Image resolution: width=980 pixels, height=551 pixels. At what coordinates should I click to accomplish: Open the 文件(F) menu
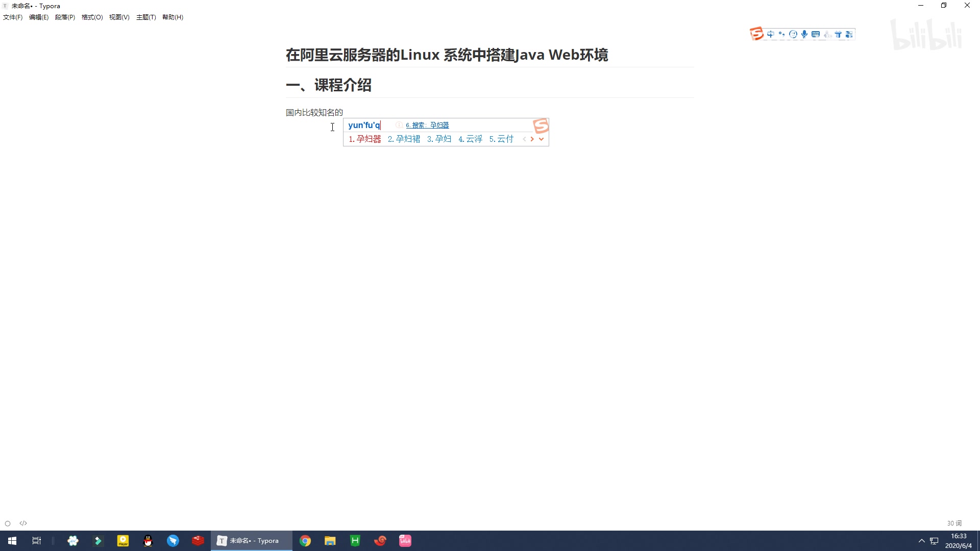pos(13,17)
